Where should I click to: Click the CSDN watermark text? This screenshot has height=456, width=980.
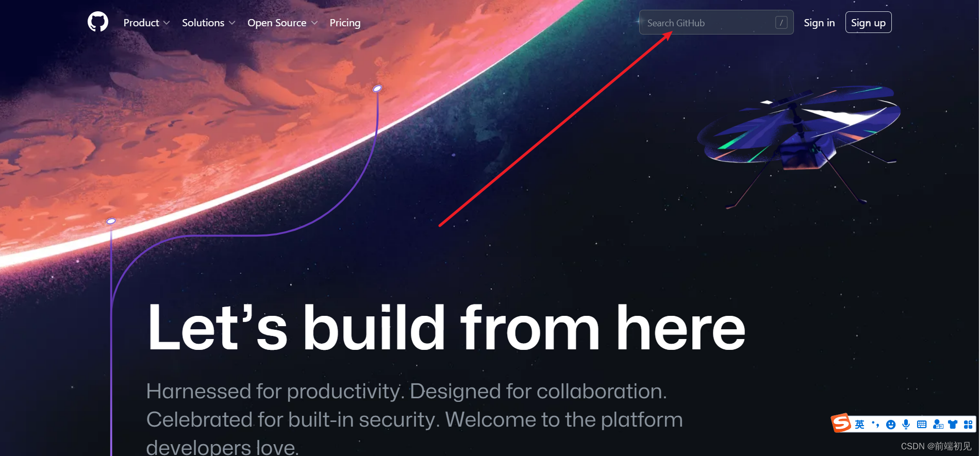936,446
